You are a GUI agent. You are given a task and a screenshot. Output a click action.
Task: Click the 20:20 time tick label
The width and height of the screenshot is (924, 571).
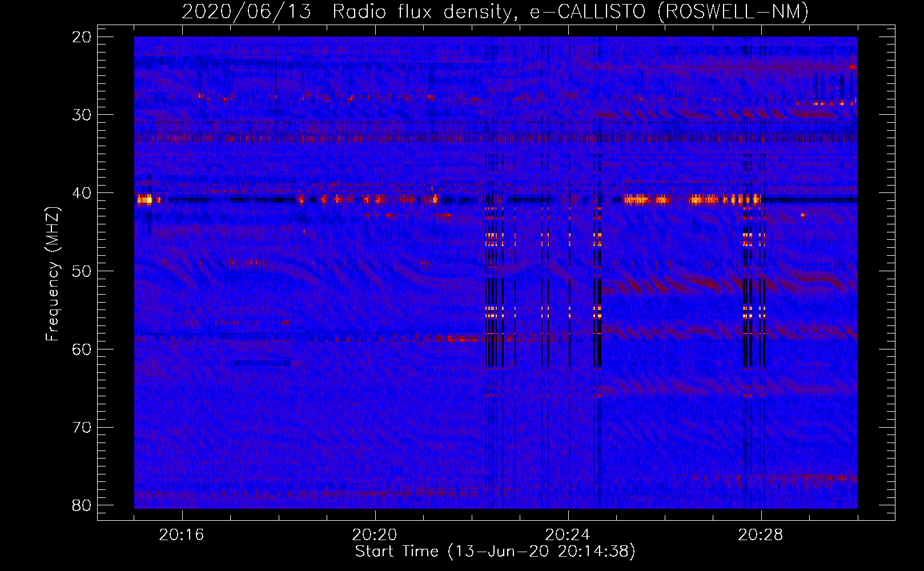pos(375,535)
